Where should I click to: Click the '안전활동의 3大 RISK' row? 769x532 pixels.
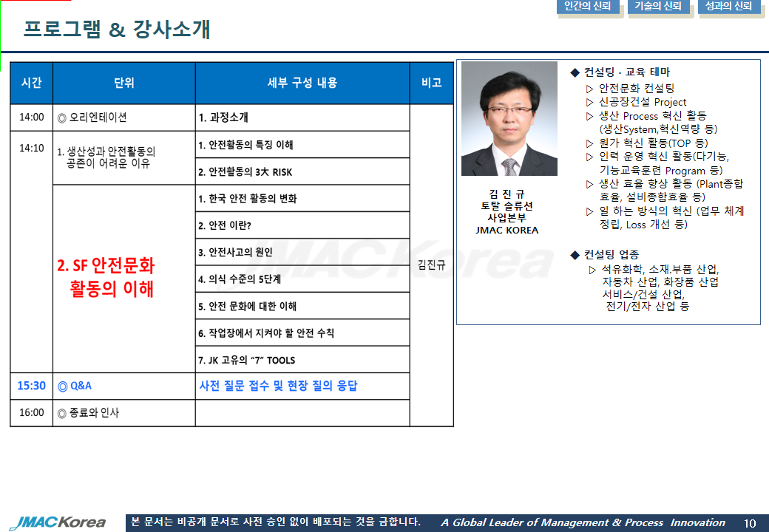click(302, 171)
